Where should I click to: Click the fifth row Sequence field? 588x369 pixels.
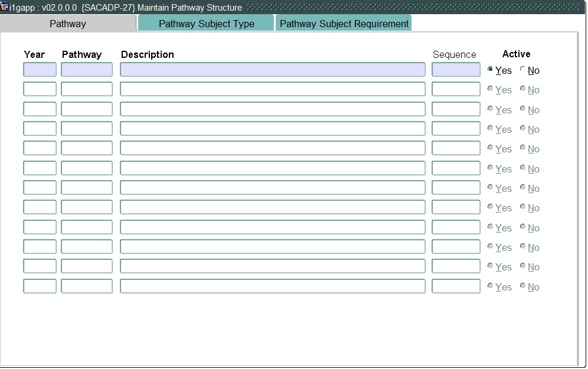coord(456,148)
